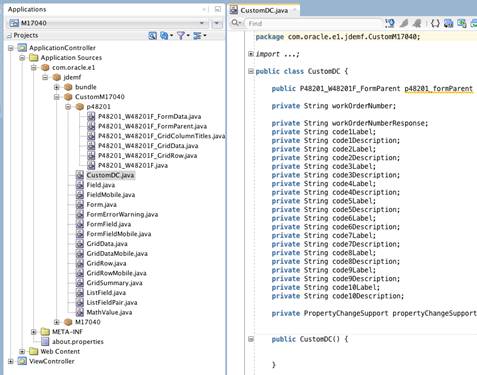
Task: Open the Projects view options icon
Action: point(199,35)
